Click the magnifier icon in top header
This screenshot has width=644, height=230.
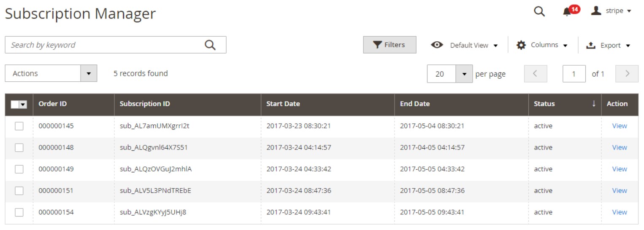coord(539,11)
